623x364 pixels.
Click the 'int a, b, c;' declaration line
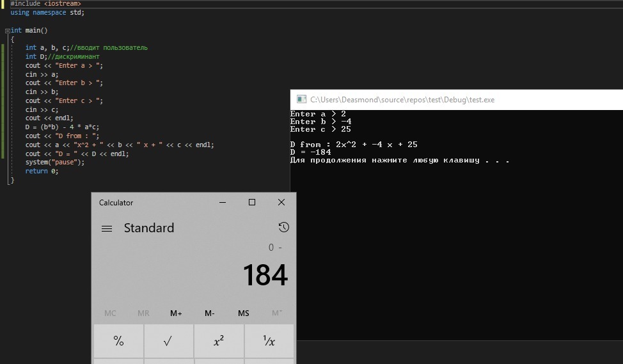86,48
